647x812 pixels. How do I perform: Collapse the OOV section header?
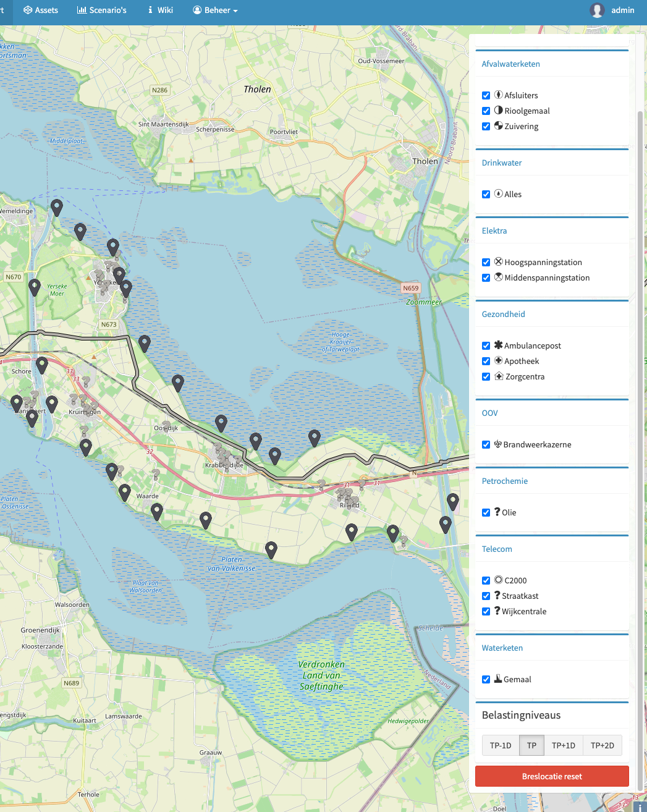tap(490, 413)
